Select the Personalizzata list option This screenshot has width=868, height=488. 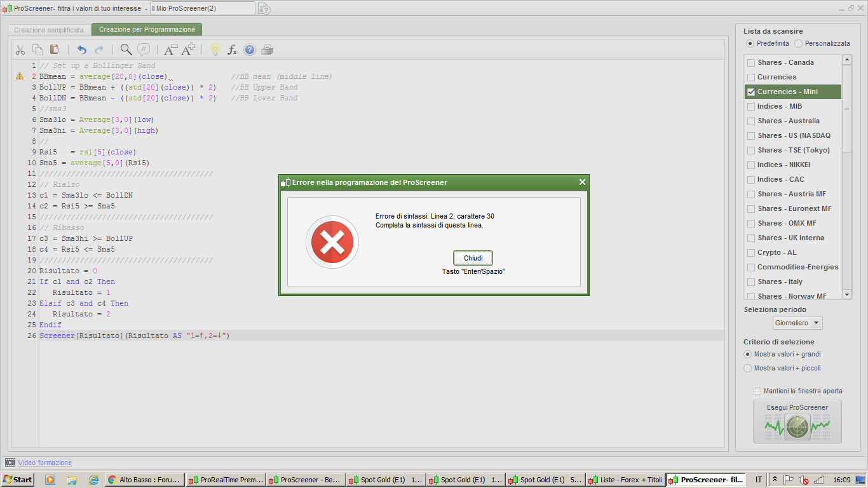pos(798,44)
